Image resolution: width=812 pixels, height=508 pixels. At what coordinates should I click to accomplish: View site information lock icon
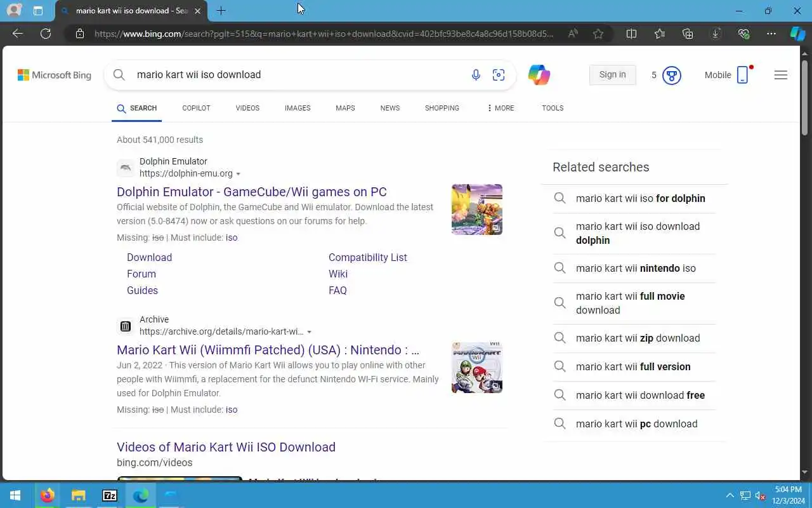point(79,34)
